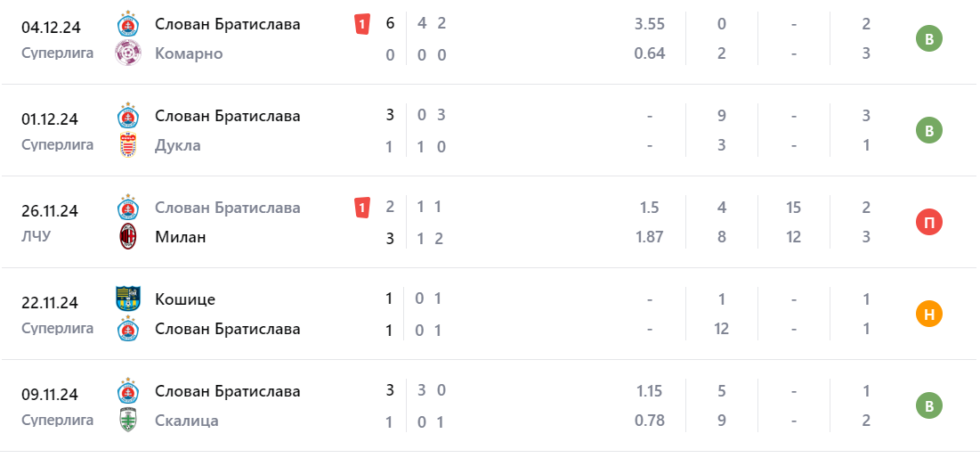Open the Милан team link

180,237
